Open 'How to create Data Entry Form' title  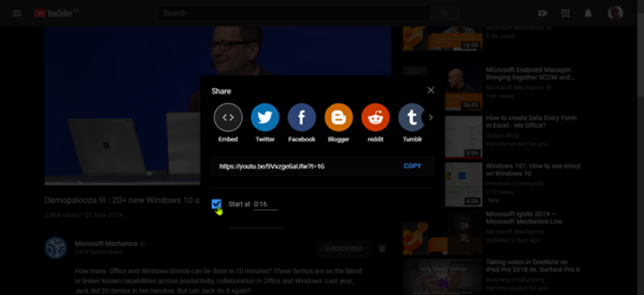pyautogui.click(x=531, y=122)
